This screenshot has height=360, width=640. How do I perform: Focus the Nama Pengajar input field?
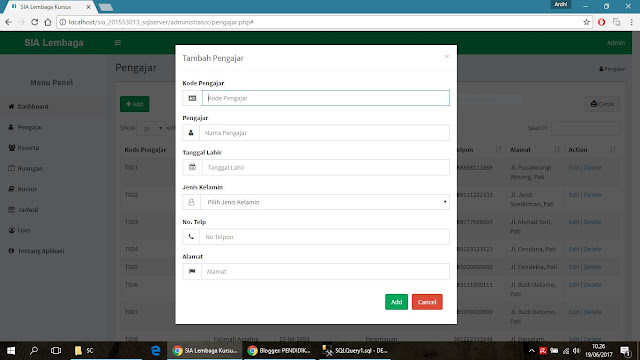click(x=324, y=133)
